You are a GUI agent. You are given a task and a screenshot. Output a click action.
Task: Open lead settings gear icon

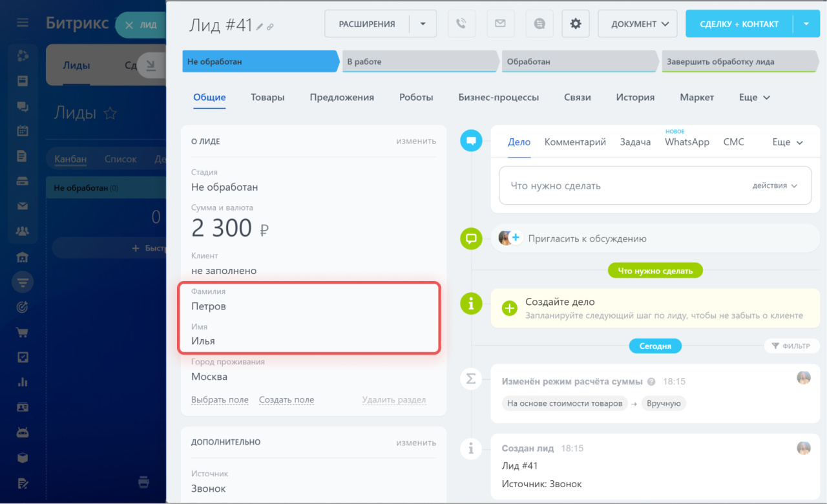pyautogui.click(x=575, y=24)
